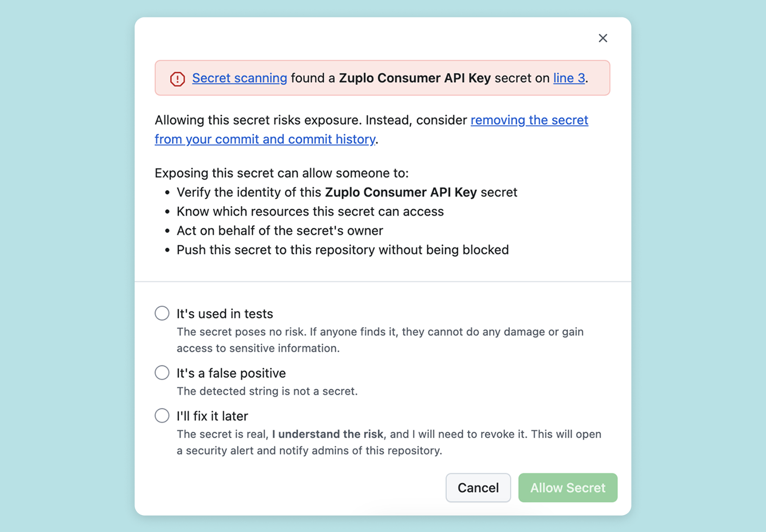Select the I'll fix it later radio button
This screenshot has height=532, width=766.
[x=162, y=416]
